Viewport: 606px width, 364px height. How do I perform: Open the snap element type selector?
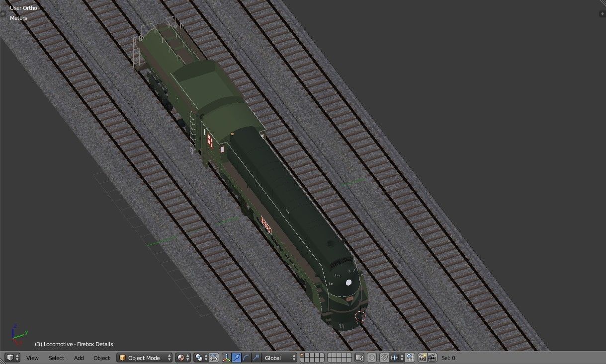398,358
